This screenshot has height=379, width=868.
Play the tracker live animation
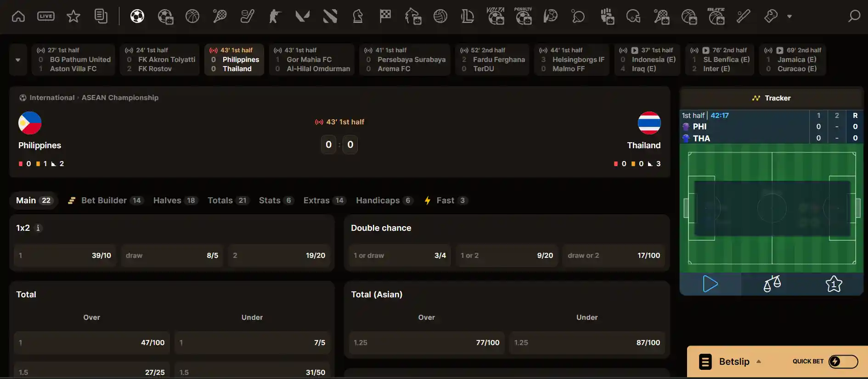coord(710,284)
